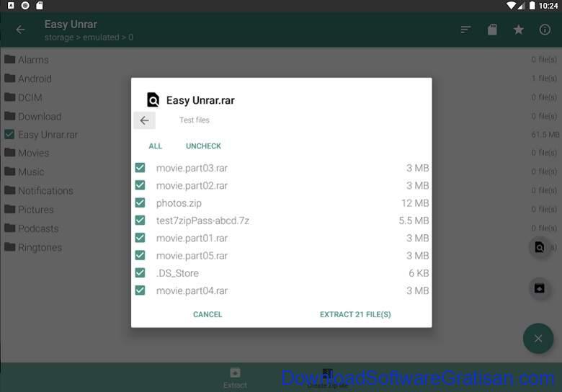Open favorites star icon
The image size is (562, 392).
click(518, 30)
